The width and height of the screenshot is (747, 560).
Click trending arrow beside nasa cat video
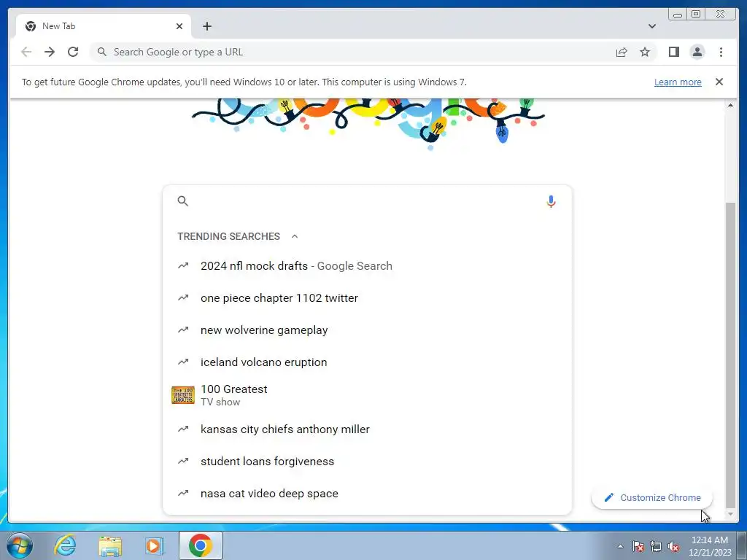click(x=183, y=494)
